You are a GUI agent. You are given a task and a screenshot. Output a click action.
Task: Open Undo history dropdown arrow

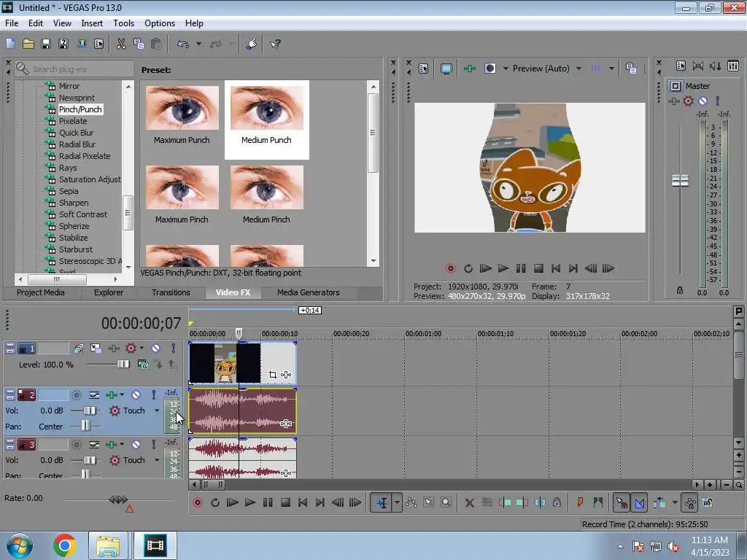[x=198, y=44]
